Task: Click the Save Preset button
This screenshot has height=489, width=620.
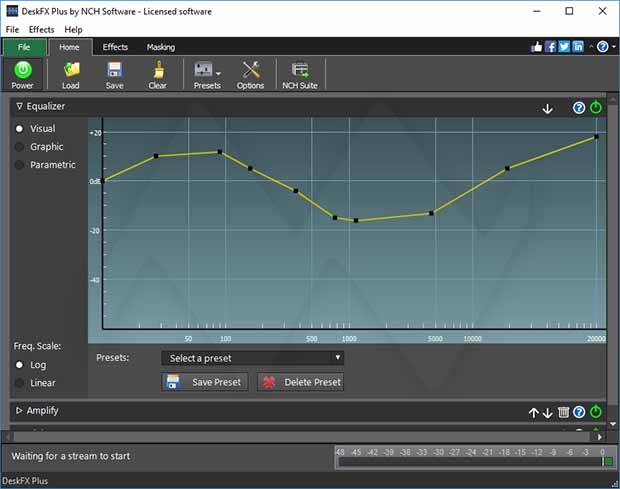Action: pyautogui.click(x=205, y=382)
